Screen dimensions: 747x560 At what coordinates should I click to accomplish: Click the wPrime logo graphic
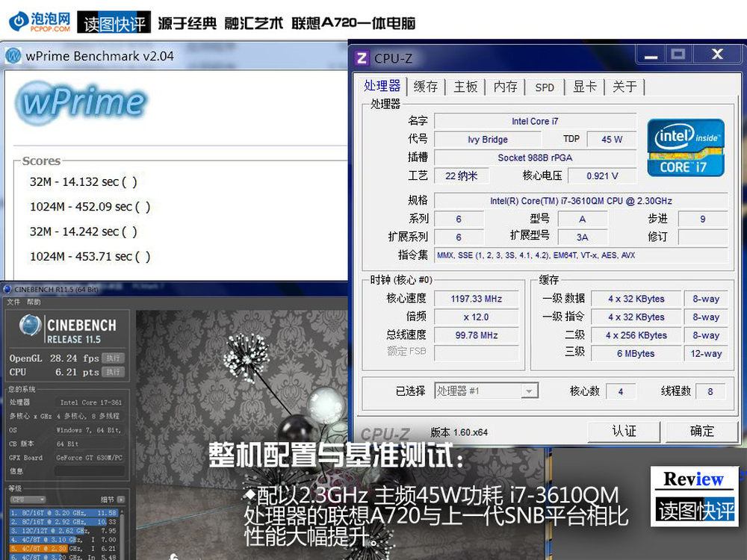(x=81, y=102)
